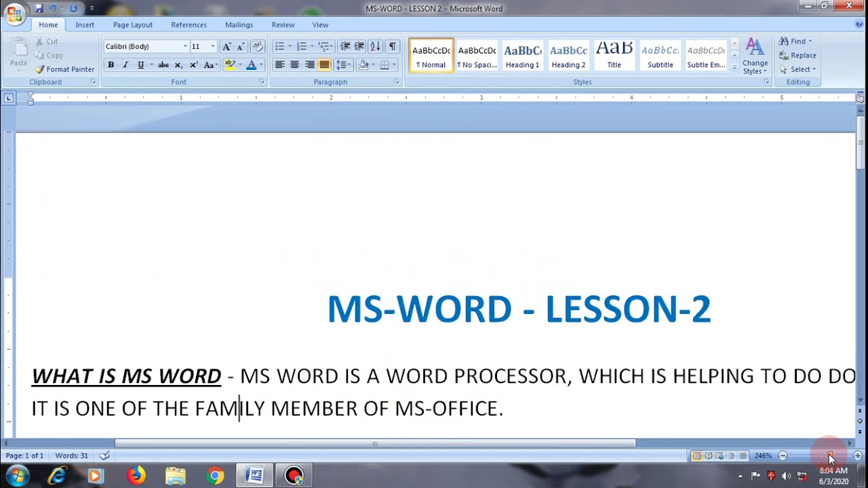Open the Insert tab
This screenshot has width=868, height=488.
click(85, 24)
